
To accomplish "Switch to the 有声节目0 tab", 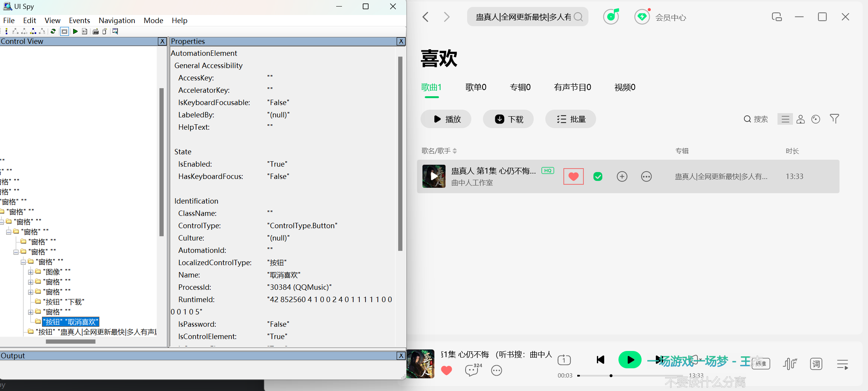I will pyautogui.click(x=573, y=87).
